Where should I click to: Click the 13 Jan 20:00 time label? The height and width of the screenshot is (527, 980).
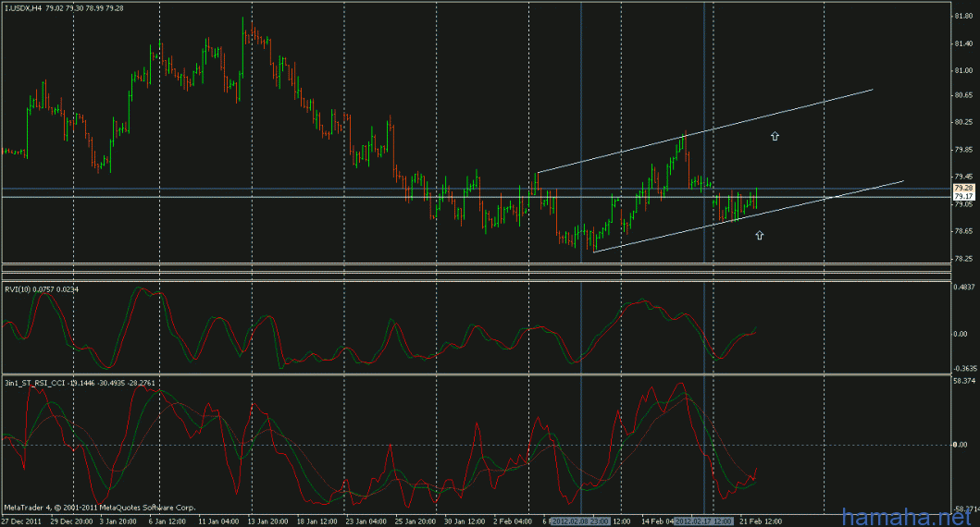click(267, 521)
